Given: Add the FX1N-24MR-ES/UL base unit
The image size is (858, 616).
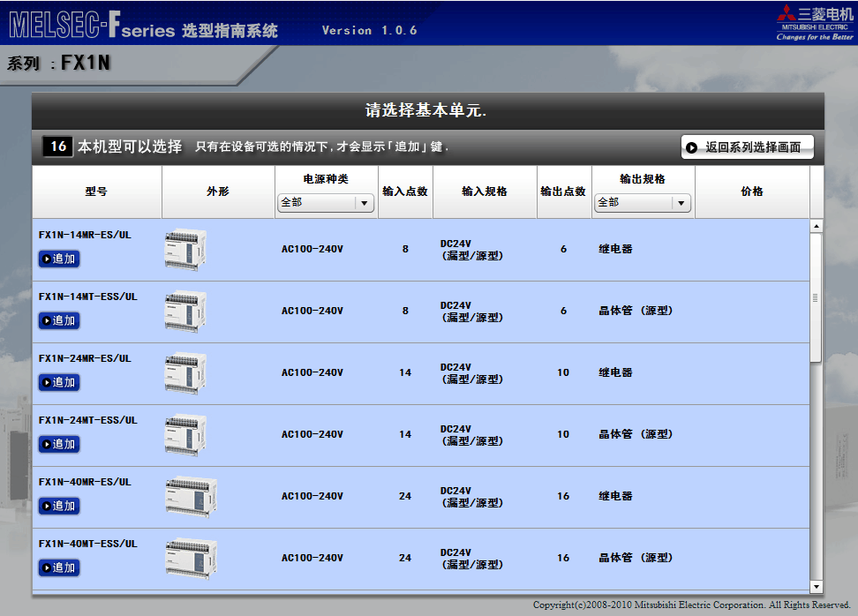Looking at the screenshot, I should pyautogui.click(x=59, y=382).
